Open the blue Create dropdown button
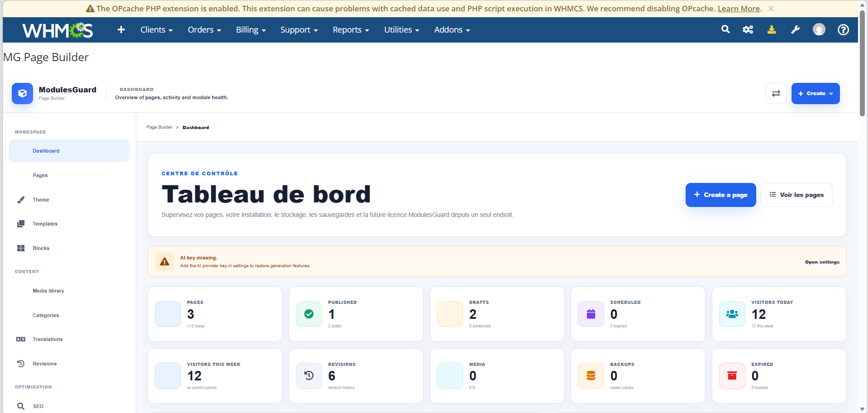The width and height of the screenshot is (868, 413). 816,93
